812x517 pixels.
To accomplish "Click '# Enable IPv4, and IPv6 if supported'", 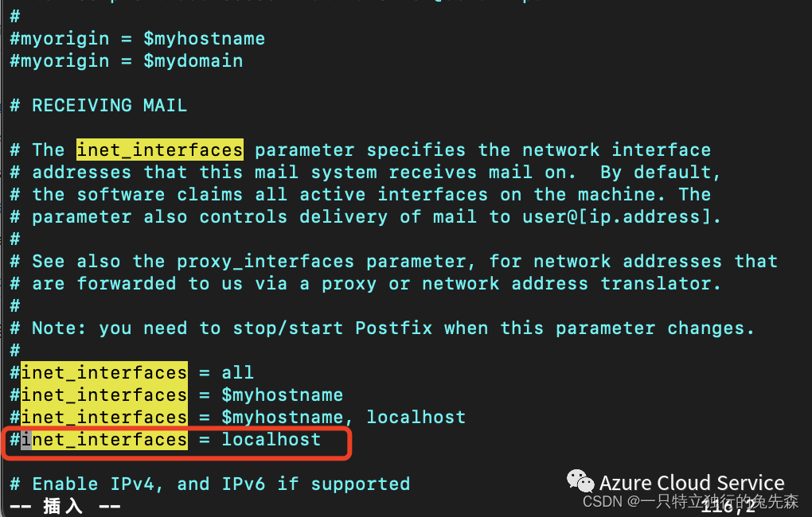I will (209, 484).
